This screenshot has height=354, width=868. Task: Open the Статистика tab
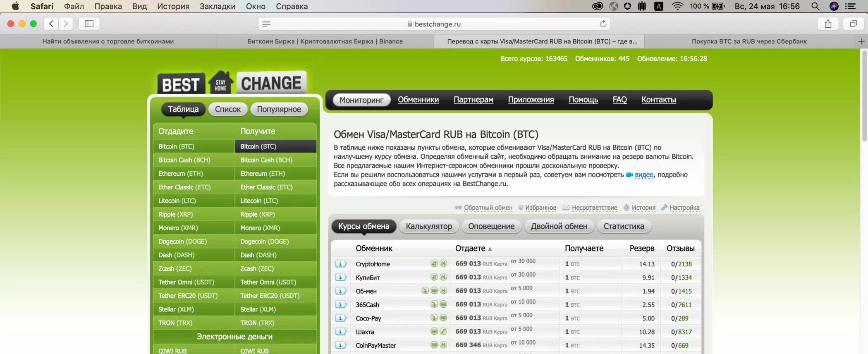624,226
